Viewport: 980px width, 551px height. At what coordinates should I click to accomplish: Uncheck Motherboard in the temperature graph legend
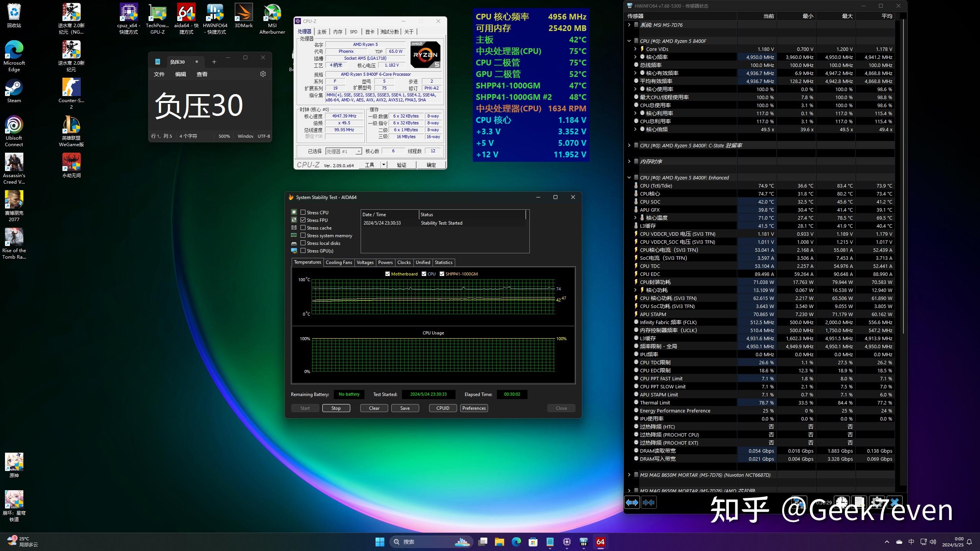(x=387, y=274)
